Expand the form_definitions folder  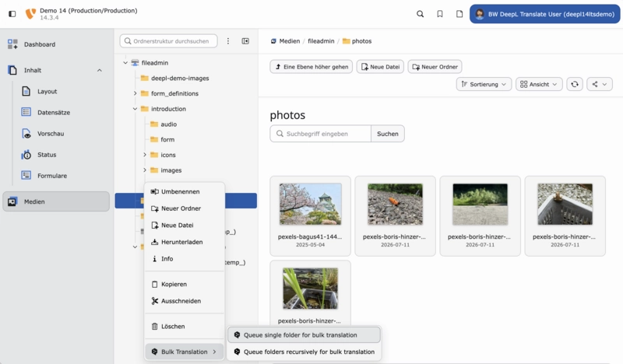point(135,93)
